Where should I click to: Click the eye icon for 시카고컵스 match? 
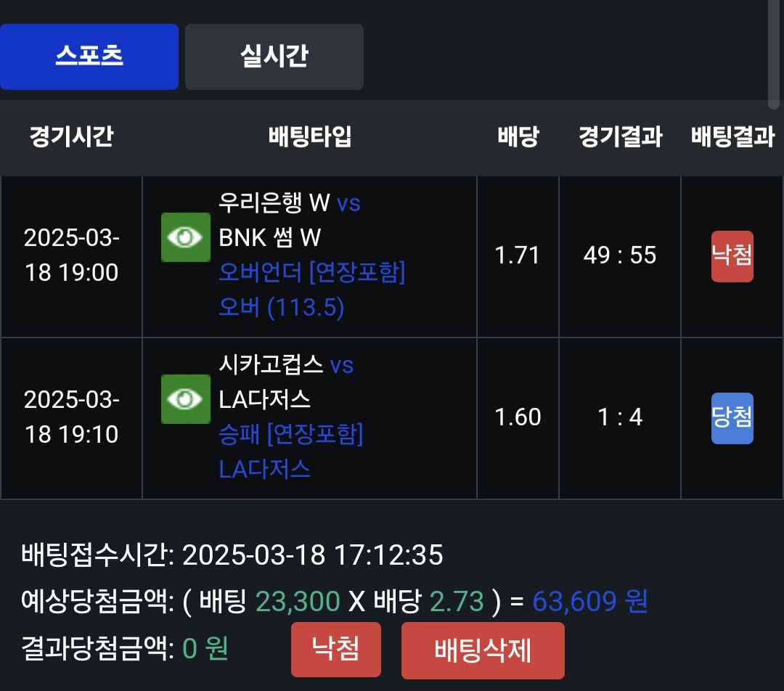[186, 399]
